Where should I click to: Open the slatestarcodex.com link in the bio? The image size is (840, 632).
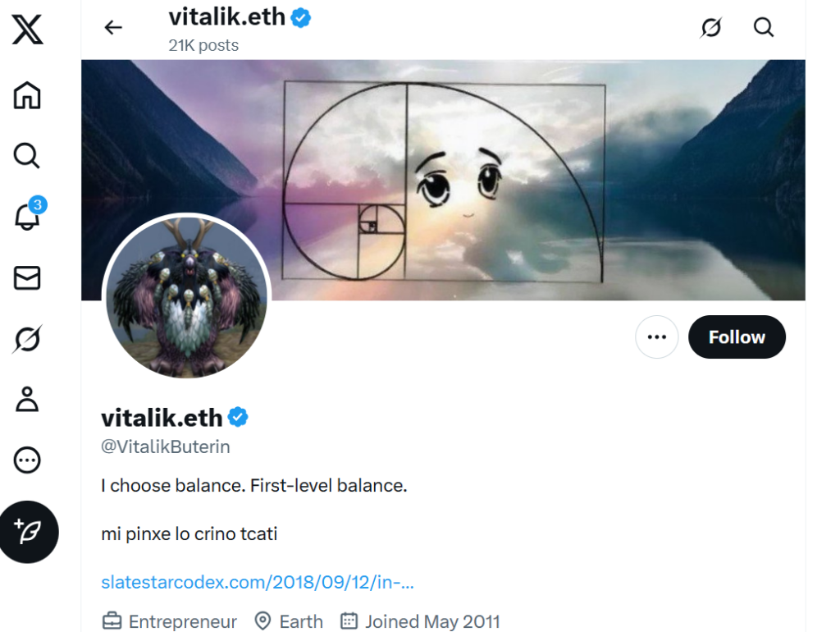tap(258, 582)
